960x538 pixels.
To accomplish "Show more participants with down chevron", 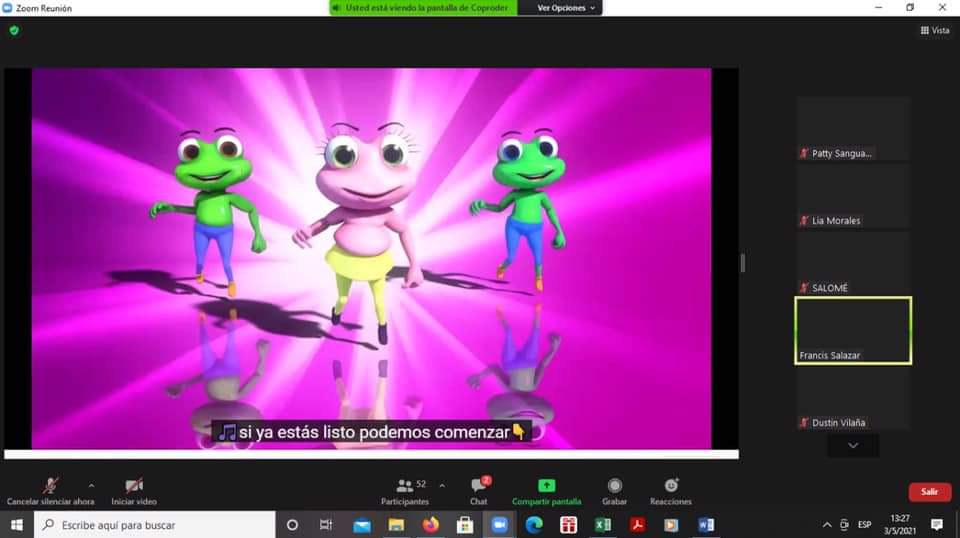I will coord(853,446).
